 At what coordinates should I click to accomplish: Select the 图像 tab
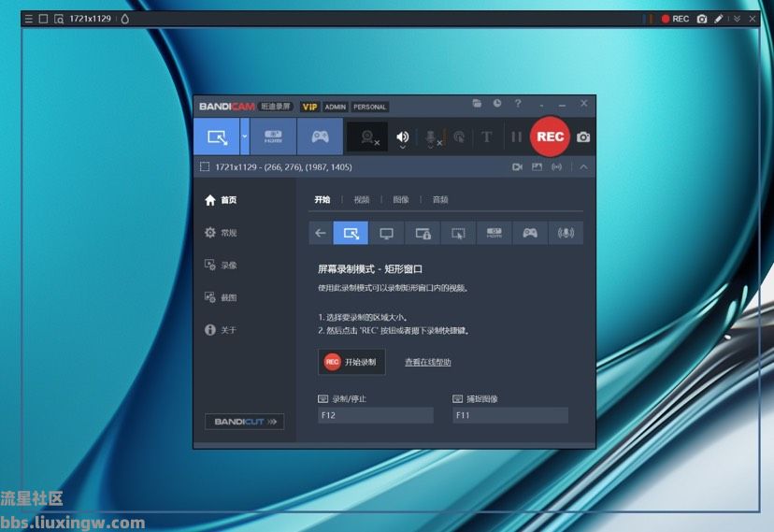click(x=401, y=199)
